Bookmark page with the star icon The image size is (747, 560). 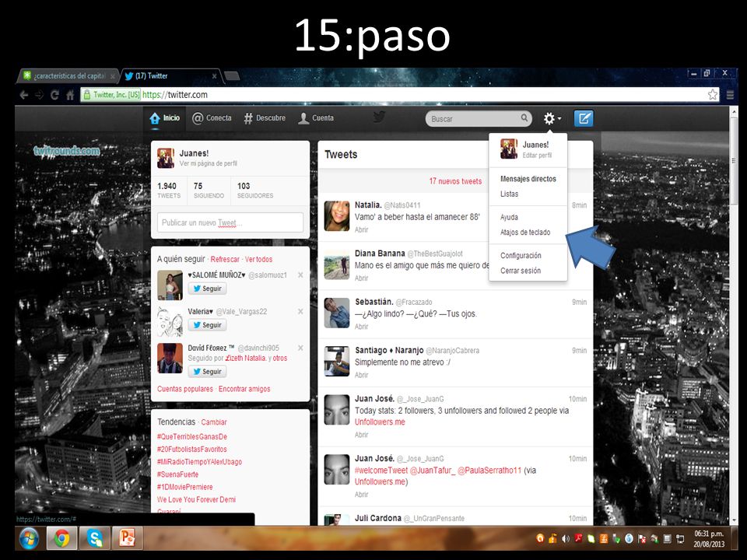pyautogui.click(x=712, y=95)
